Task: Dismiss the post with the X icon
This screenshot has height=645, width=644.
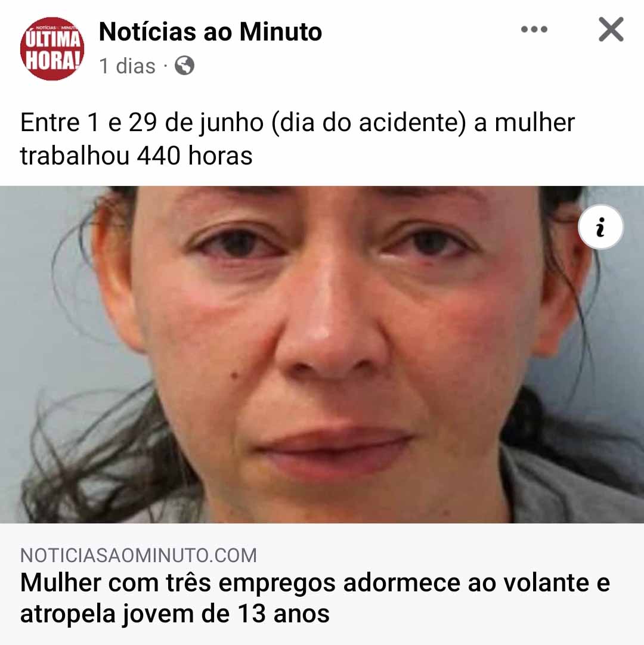Action: pyautogui.click(x=611, y=29)
